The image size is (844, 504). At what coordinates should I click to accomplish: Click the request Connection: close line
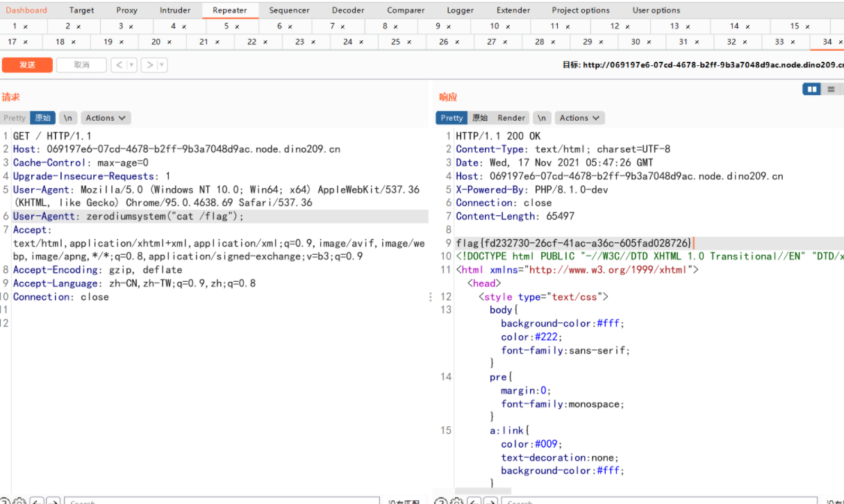(61, 297)
